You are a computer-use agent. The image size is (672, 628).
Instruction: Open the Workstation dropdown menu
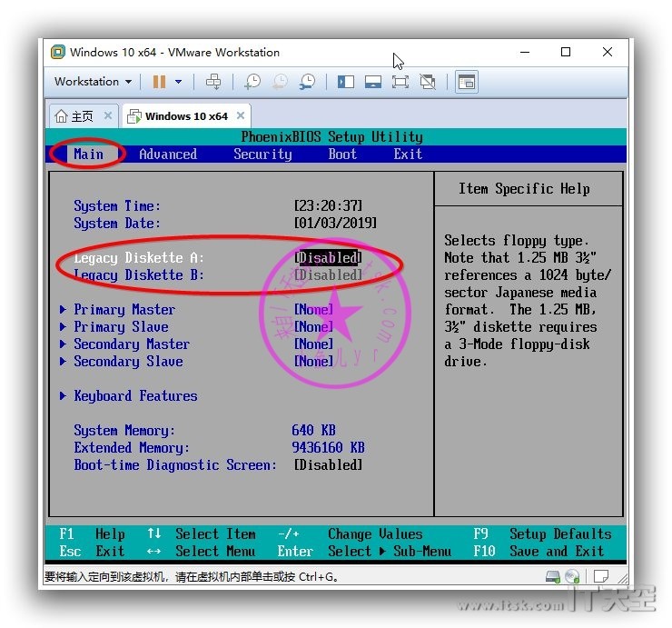pos(93,82)
